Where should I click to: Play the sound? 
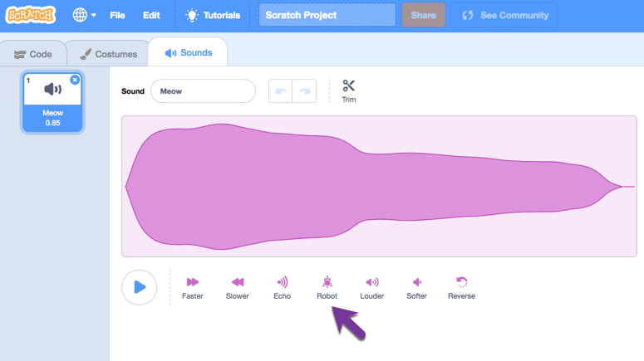pyautogui.click(x=140, y=287)
